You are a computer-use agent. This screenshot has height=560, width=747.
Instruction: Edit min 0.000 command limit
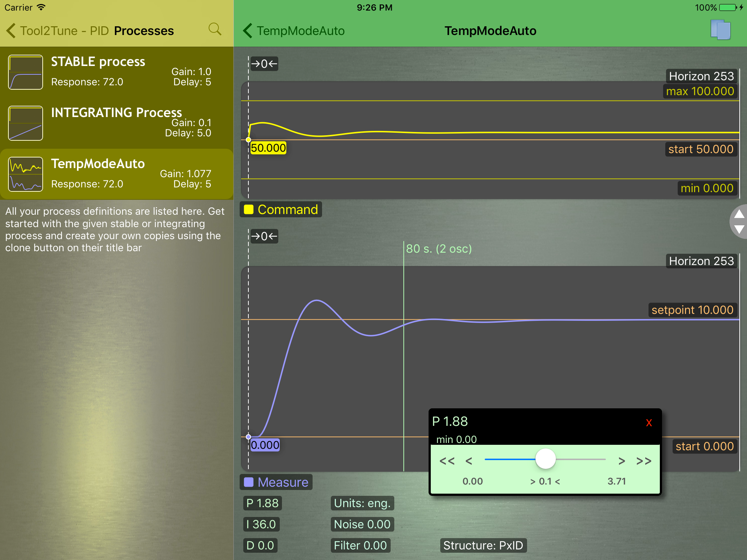[x=707, y=188]
